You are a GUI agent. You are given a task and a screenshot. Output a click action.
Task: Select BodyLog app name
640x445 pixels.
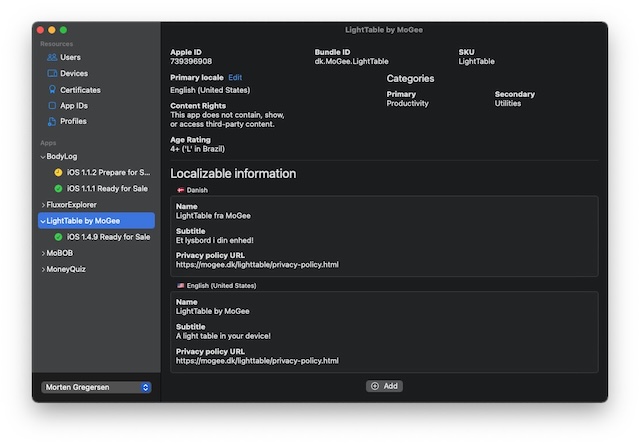coord(62,156)
